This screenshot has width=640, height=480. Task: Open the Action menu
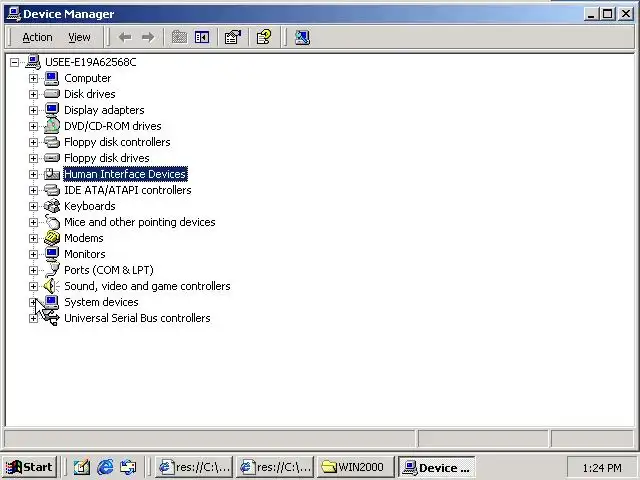[x=37, y=38]
